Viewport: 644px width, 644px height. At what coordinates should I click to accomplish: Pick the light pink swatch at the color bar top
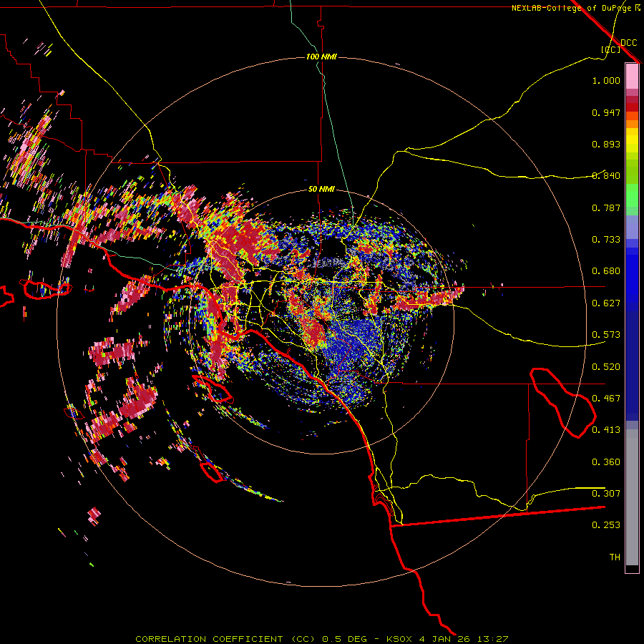click(632, 77)
